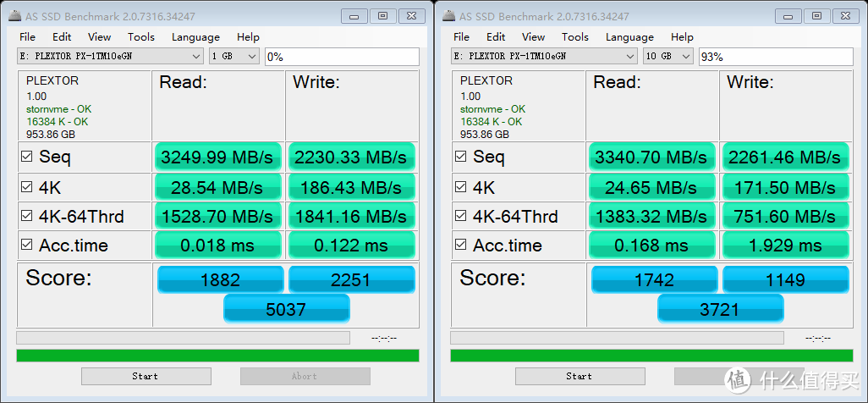Screen dimensions: 868x403
Task: Select 4K read result 28.54 MB/s
Action: 217,187
